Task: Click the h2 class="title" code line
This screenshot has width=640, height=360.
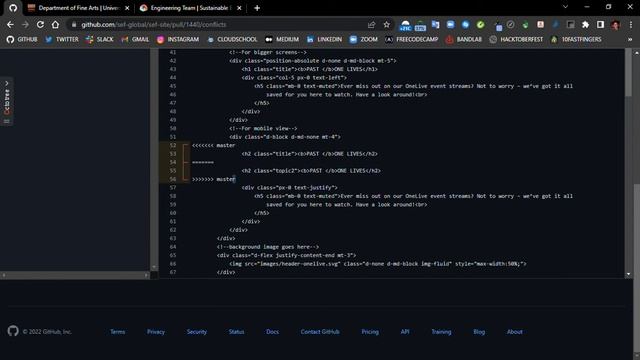Action: [309, 154]
